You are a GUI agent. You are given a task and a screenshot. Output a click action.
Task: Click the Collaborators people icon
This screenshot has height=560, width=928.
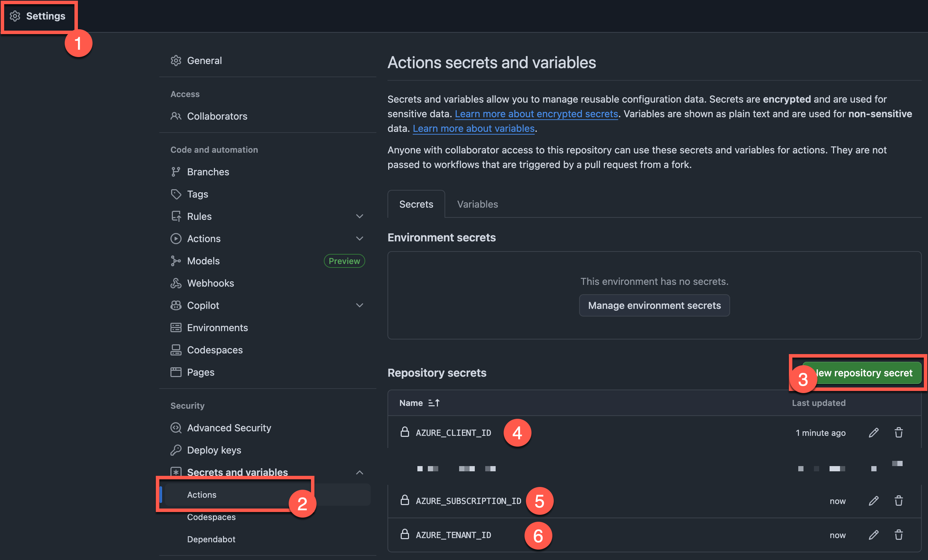point(176,116)
